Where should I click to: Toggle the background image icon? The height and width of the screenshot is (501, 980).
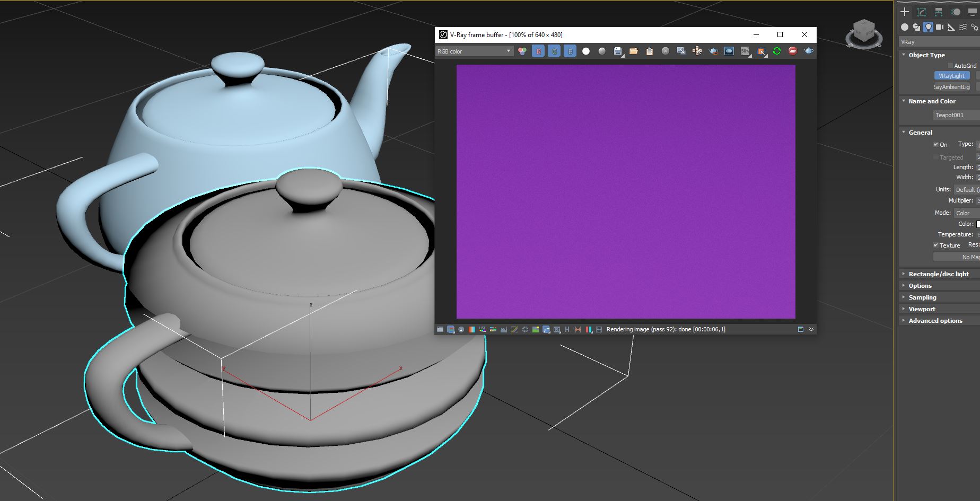(535, 329)
